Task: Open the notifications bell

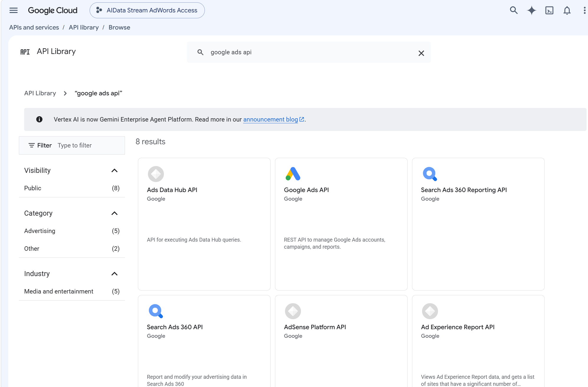Action: (567, 10)
